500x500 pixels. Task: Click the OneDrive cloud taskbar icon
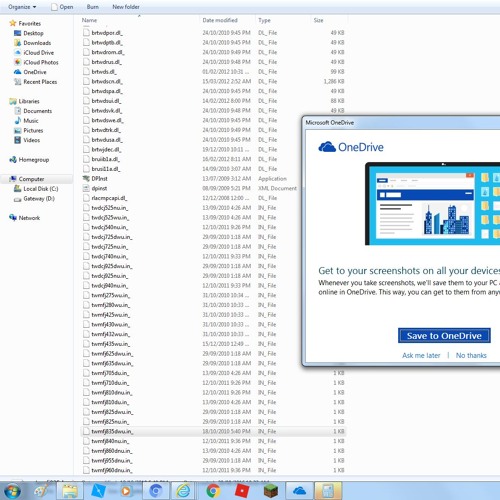point(299,491)
